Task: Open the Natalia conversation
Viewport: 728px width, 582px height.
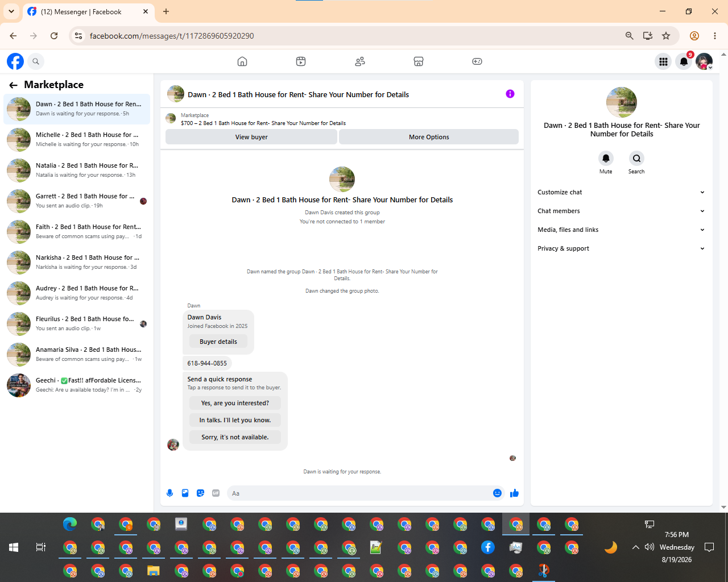Action: coord(77,170)
